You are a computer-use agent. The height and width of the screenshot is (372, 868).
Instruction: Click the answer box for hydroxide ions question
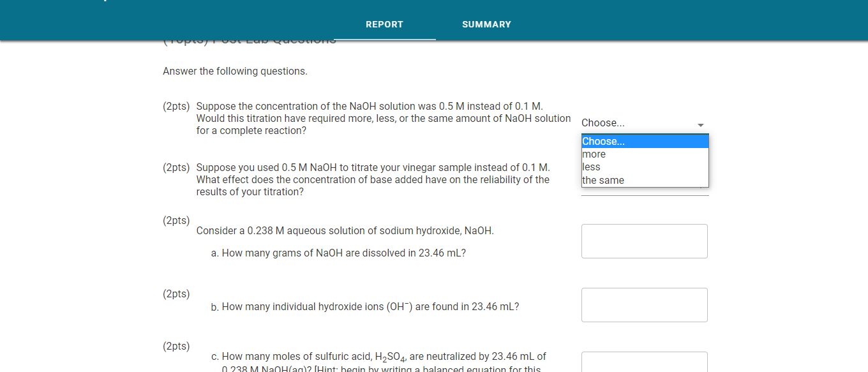[x=644, y=305]
